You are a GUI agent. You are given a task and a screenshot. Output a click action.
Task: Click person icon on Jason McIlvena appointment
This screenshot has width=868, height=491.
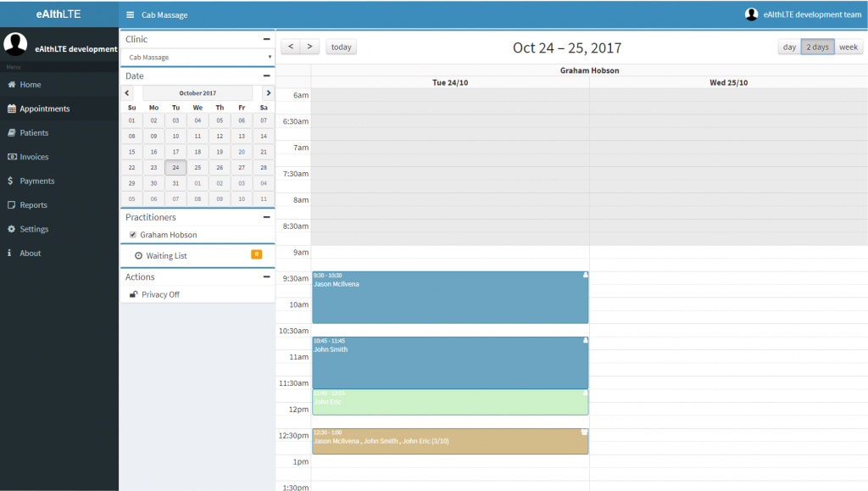[585, 275]
